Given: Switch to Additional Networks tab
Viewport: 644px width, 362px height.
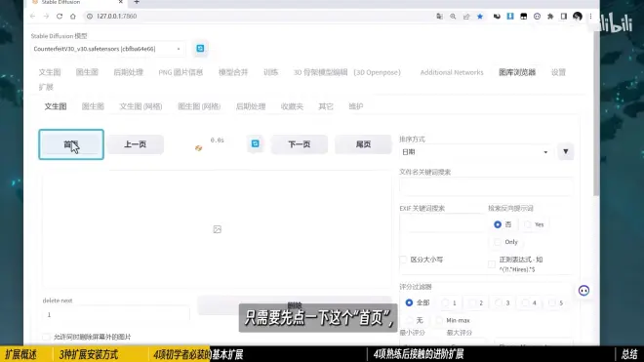Looking at the screenshot, I should (452, 72).
